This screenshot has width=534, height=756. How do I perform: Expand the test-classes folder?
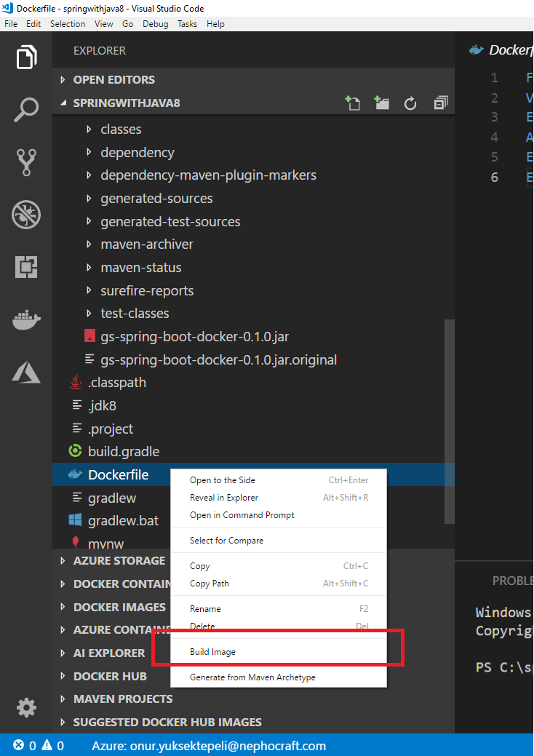[253, 314]
